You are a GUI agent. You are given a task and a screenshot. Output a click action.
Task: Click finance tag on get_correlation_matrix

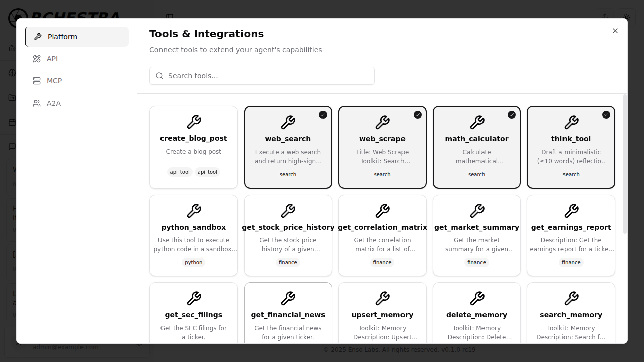(382, 262)
